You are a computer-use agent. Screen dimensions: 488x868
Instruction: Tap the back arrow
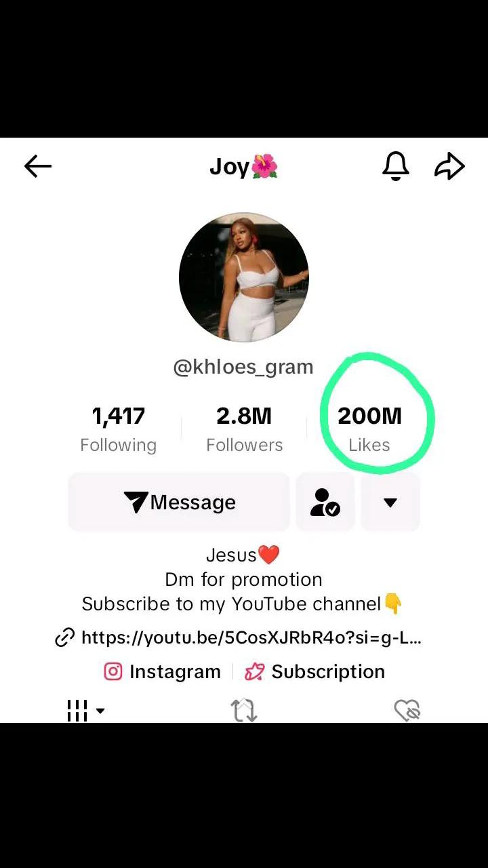tap(38, 166)
